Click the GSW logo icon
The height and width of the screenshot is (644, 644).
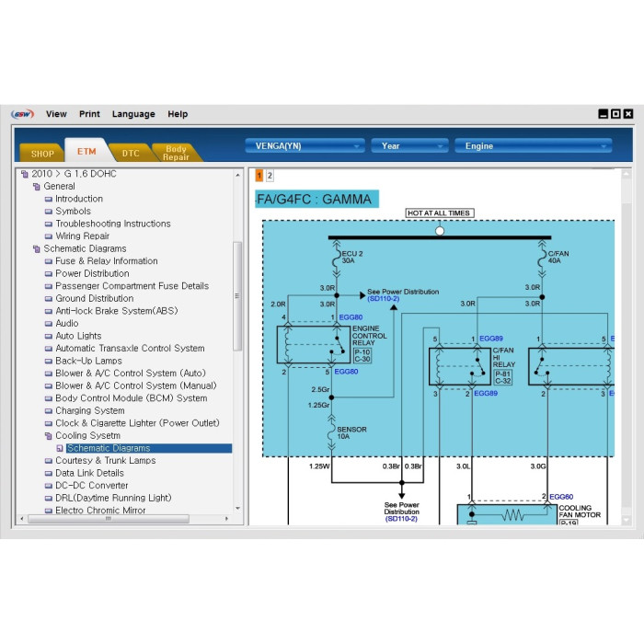pos(22,114)
